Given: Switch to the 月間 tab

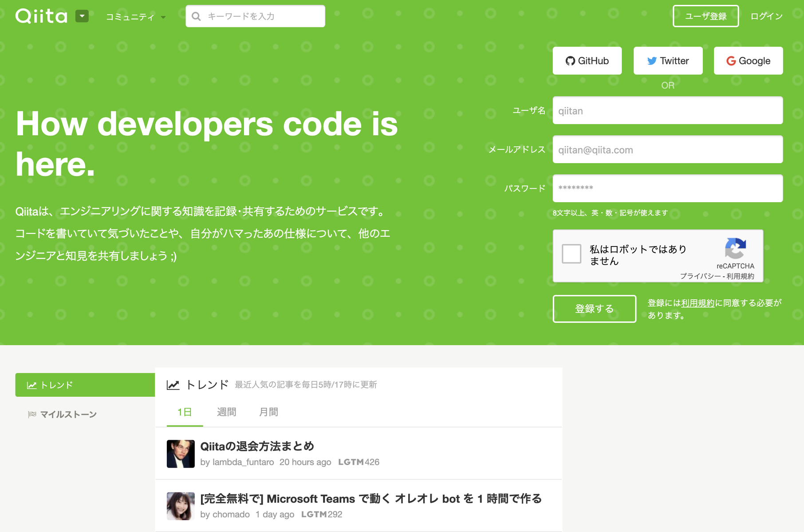Looking at the screenshot, I should click(x=268, y=412).
